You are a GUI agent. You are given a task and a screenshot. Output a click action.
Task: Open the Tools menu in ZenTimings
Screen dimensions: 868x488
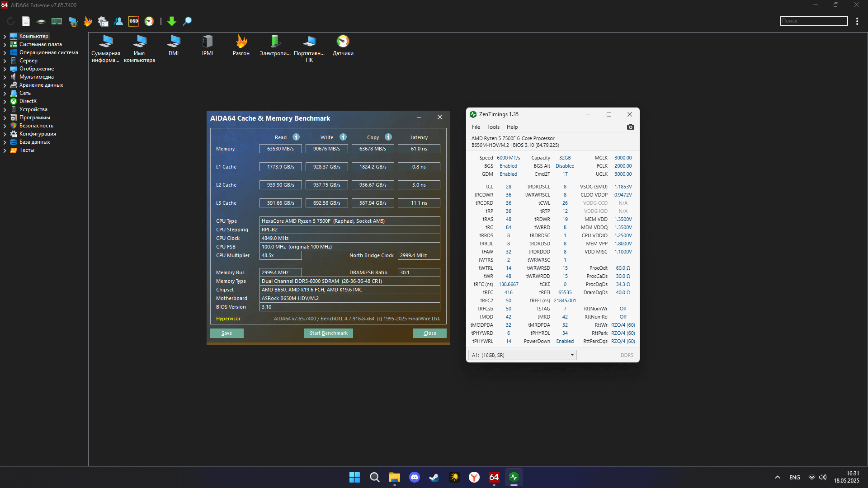pyautogui.click(x=493, y=127)
